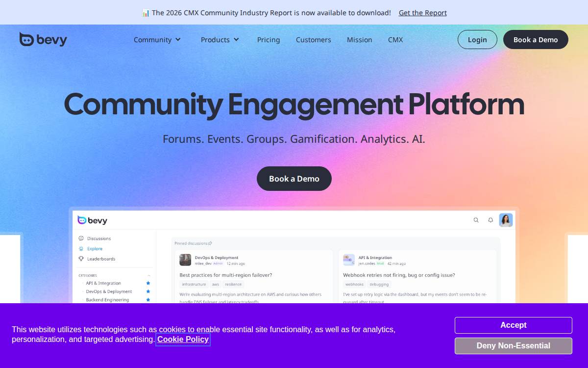This screenshot has width=588, height=368.
Task: Click Deny Non-Essential cookies button
Action: click(x=513, y=346)
